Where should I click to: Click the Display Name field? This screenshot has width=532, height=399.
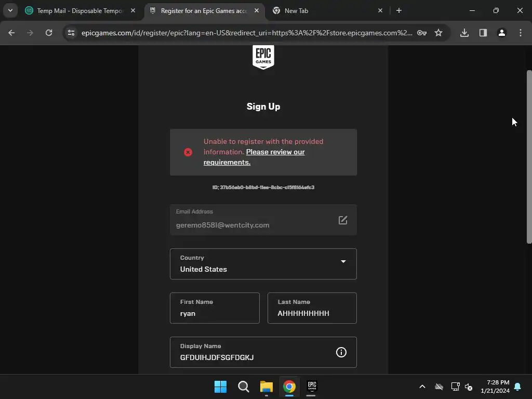pyautogui.click(x=263, y=352)
